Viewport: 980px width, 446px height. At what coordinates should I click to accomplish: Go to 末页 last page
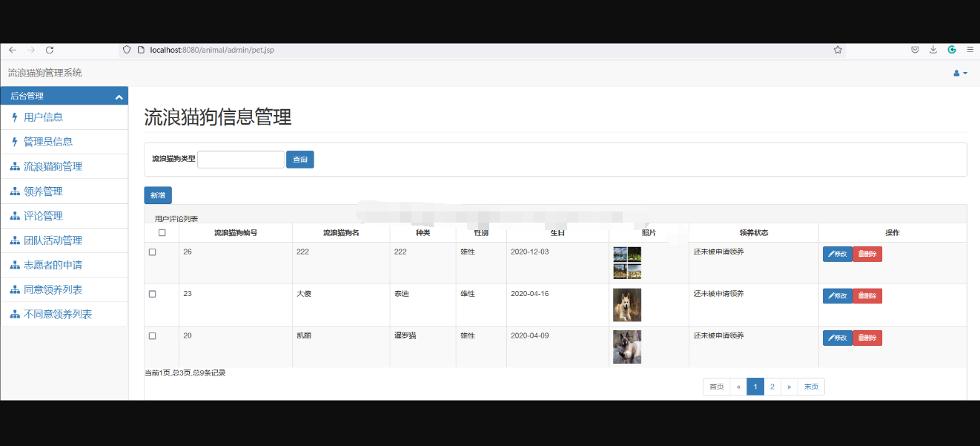click(x=811, y=387)
